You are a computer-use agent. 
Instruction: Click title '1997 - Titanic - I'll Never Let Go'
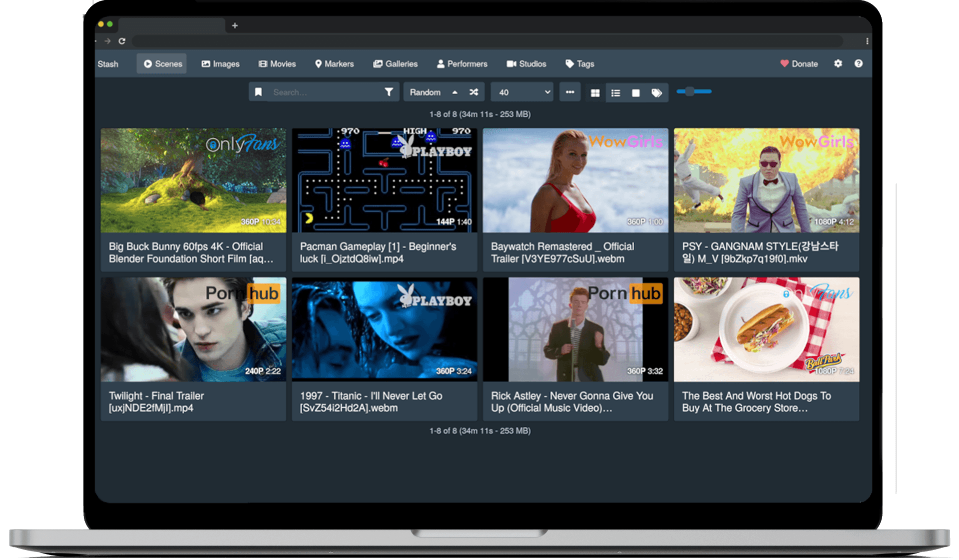point(371,402)
